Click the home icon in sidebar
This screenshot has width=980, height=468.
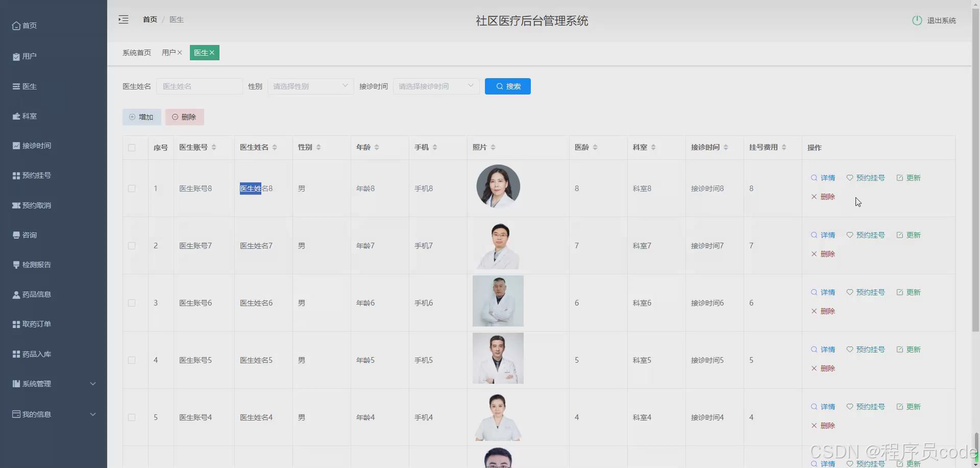[x=16, y=26]
